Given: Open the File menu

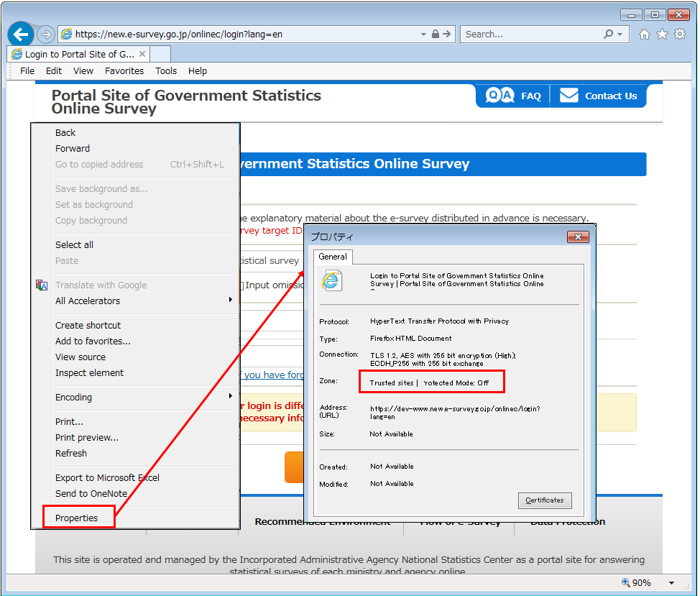Looking at the screenshot, I should pyautogui.click(x=27, y=71).
